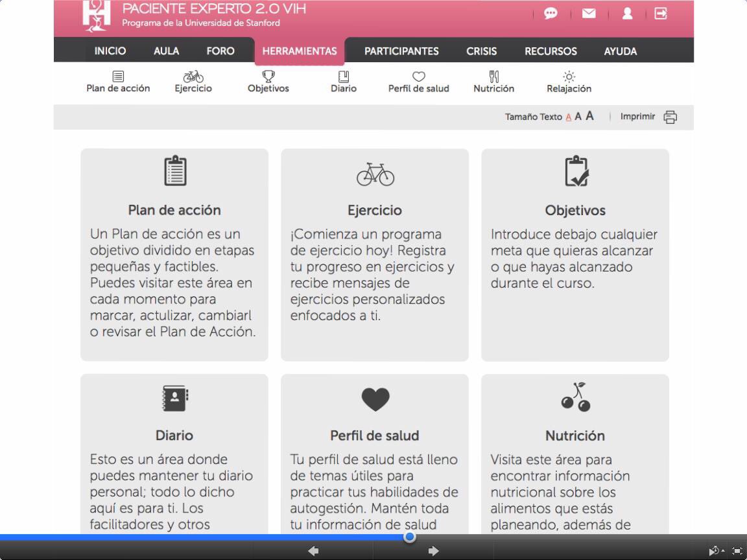Open the PARTICIPANTES tab
This screenshot has height=560, width=747.
(x=401, y=51)
